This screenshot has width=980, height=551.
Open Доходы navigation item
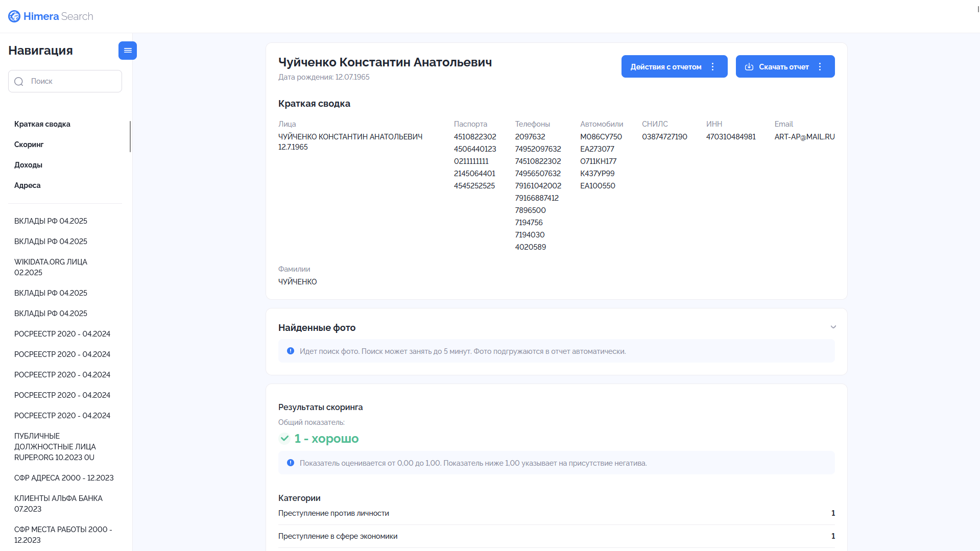pos(28,165)
